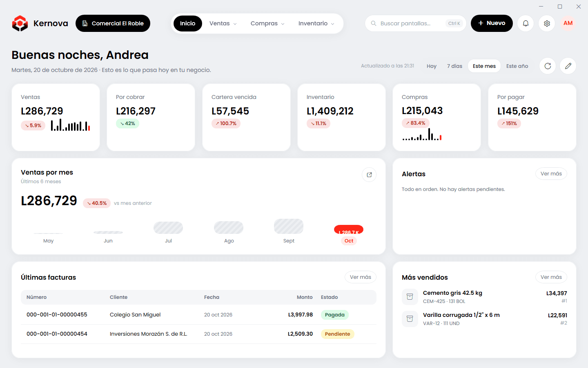Viewport: 588px width, 368px height.
Task: Open the Por pagar card
Action: [x=532, y=117]
